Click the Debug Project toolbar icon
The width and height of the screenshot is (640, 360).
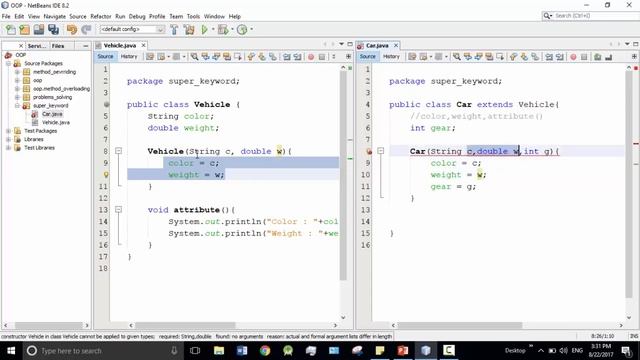pyautogui.click(x=223, y=29)
